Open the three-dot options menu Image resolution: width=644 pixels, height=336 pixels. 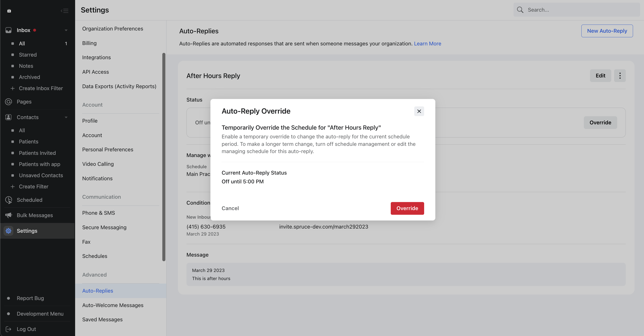point(620,76)
